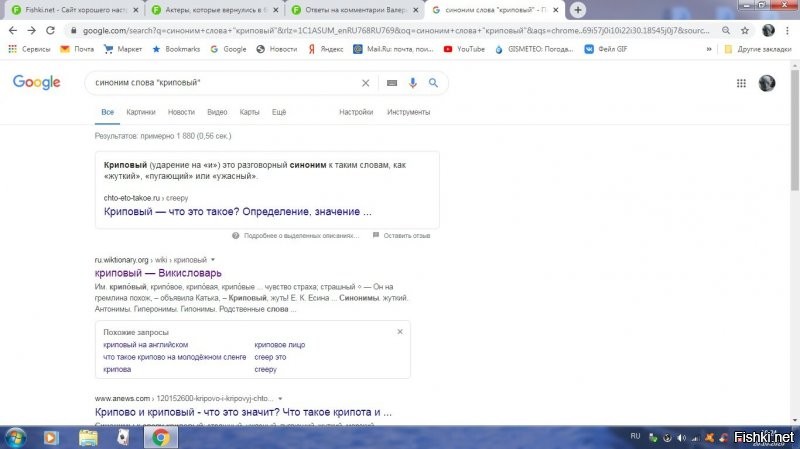Open the Google account avatar
800x449 pixels.
click(x=766, y=83)
